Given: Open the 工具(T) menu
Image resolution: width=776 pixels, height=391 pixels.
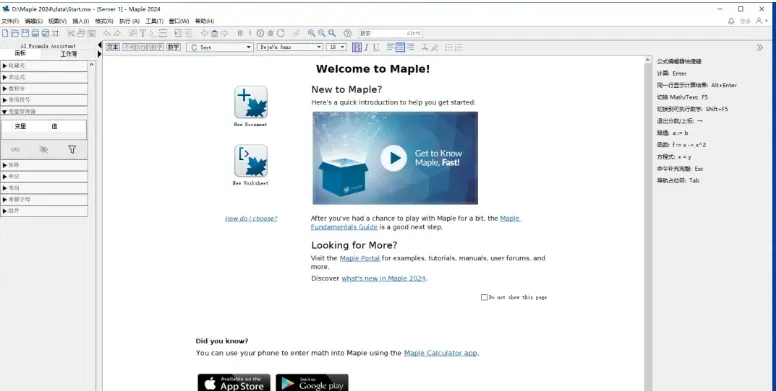Looking at the screenshot, I should 154,21.
